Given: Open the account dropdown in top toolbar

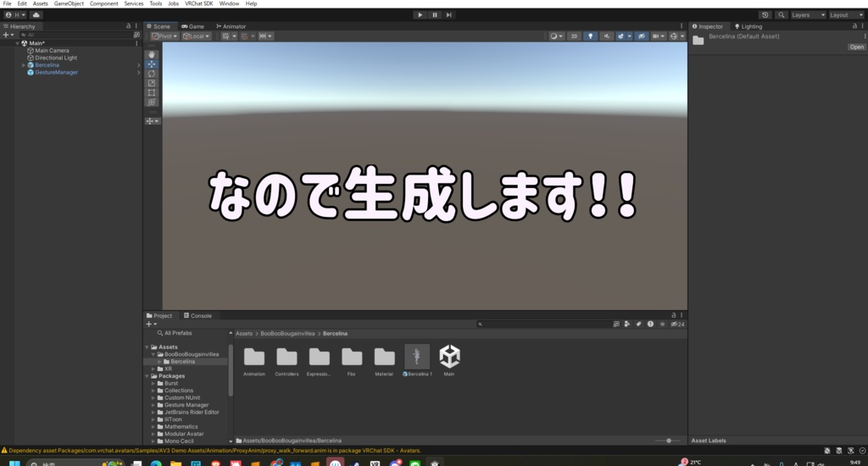Looking at the screenshot, I should 15,15.
